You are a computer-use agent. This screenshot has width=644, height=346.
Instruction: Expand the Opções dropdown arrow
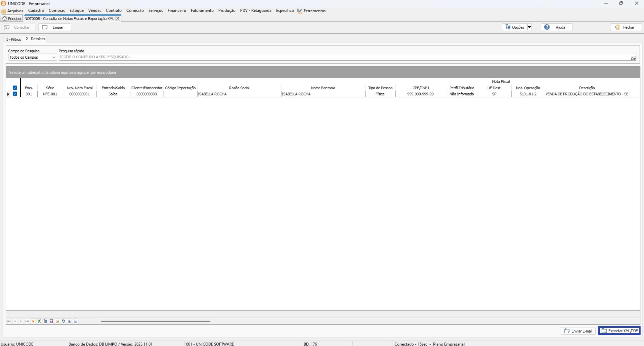[529, 27]
